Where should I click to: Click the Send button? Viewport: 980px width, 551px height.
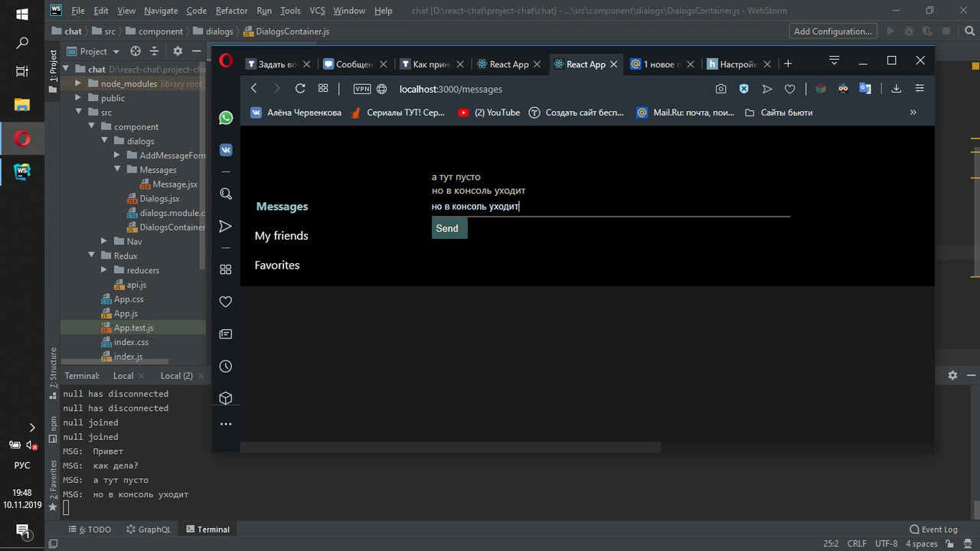point(449,228)
